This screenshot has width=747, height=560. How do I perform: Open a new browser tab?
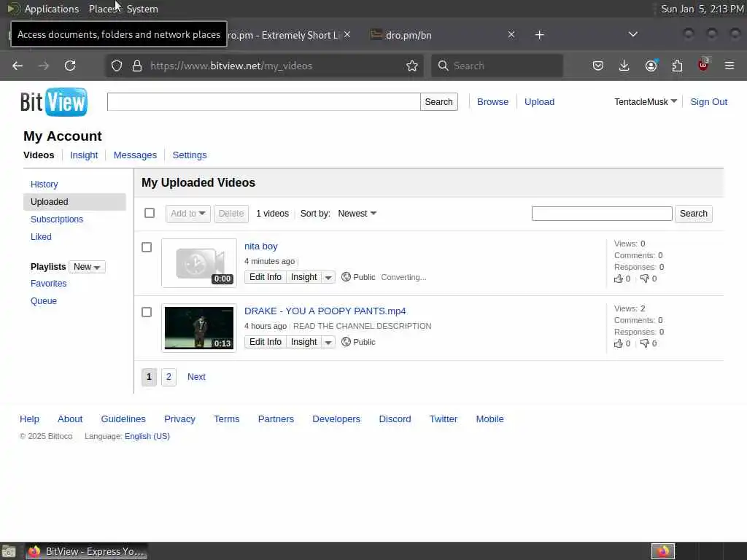coord(539,35)
